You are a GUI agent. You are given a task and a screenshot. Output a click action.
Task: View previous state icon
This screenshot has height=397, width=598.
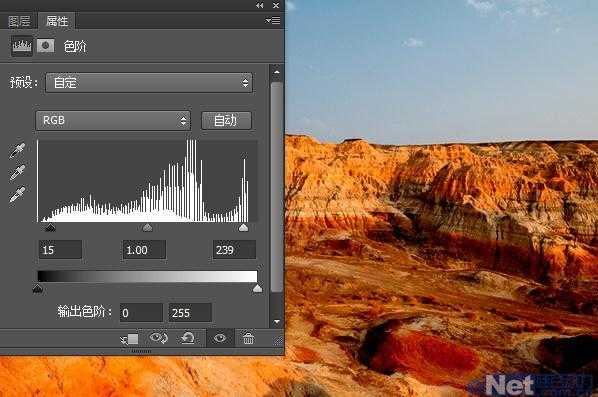pos(159,338)
